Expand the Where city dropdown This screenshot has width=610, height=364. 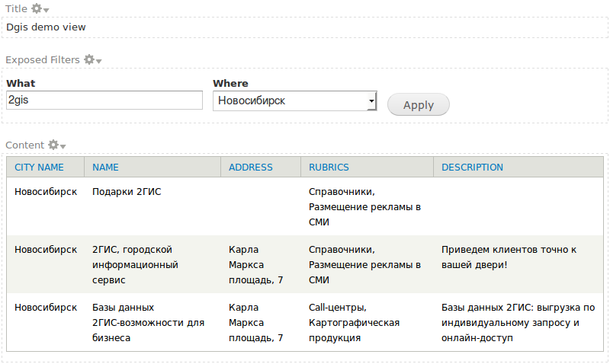click(295, 101)
